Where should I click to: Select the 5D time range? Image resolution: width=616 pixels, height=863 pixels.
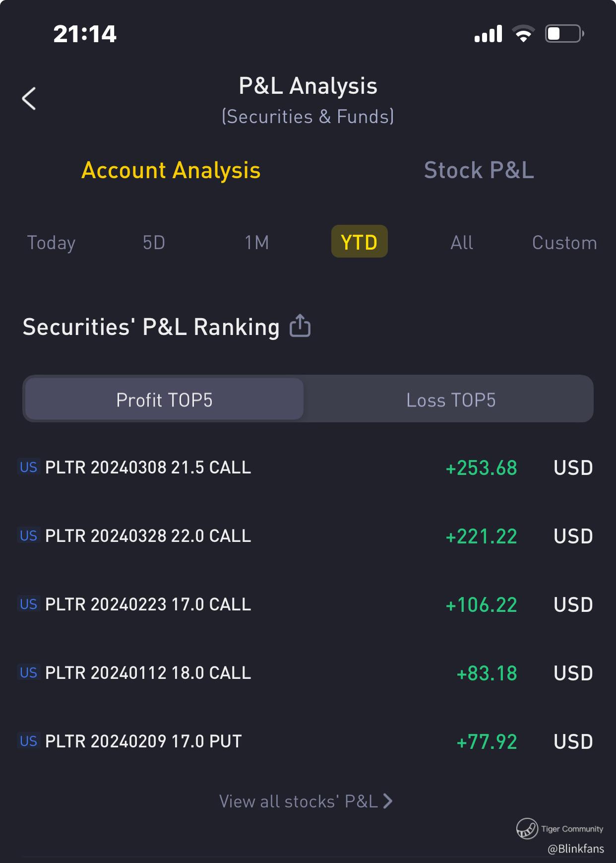[154, 243]
